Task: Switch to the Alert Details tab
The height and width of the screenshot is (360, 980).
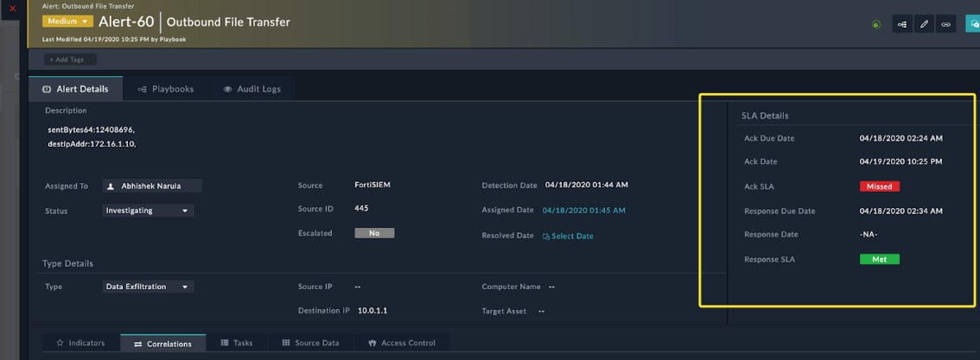Action: 75,89
